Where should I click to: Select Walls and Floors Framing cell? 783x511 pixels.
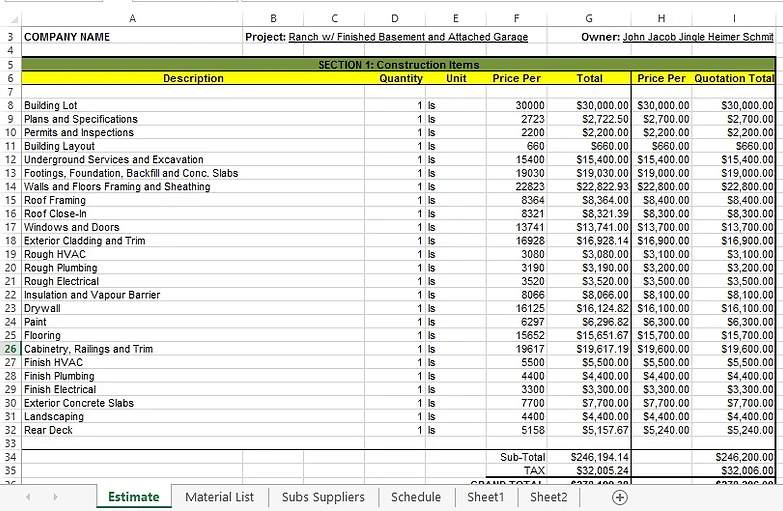coord(193,186)
